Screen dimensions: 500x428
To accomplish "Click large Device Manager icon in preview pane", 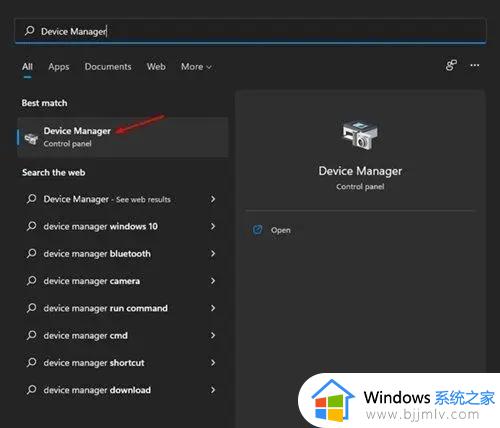I will (x=360, y=135).
